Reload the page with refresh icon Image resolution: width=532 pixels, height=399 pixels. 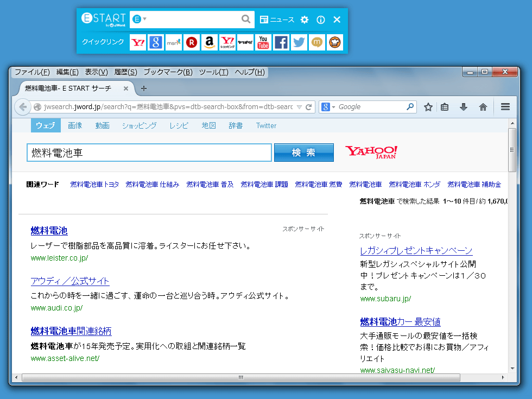coord(309,107)
